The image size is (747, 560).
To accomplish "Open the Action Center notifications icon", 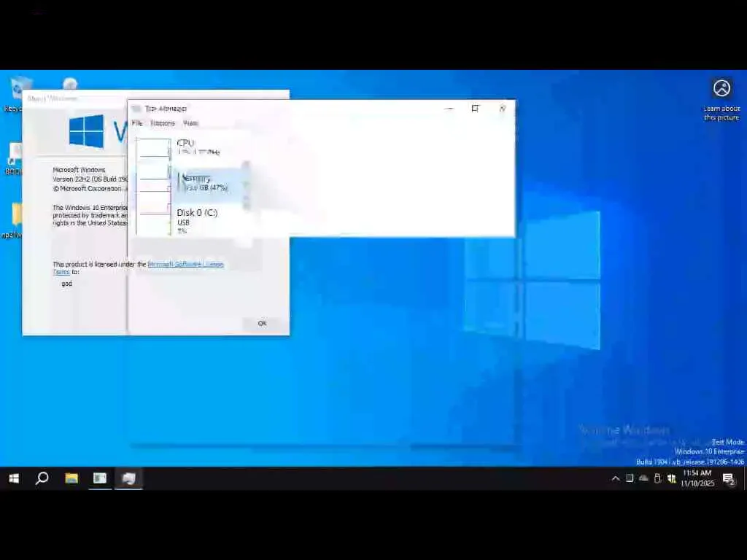I will pos(729,479).
